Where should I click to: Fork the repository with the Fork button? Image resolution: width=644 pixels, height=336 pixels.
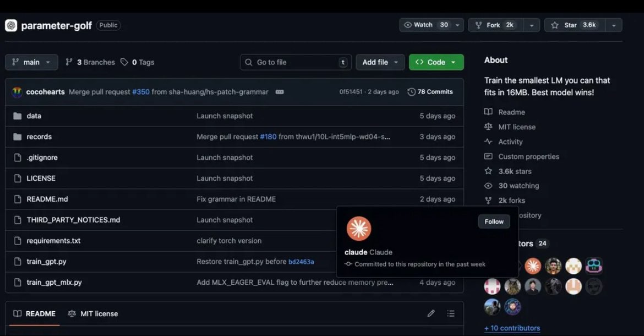click(x=496, y=25)
